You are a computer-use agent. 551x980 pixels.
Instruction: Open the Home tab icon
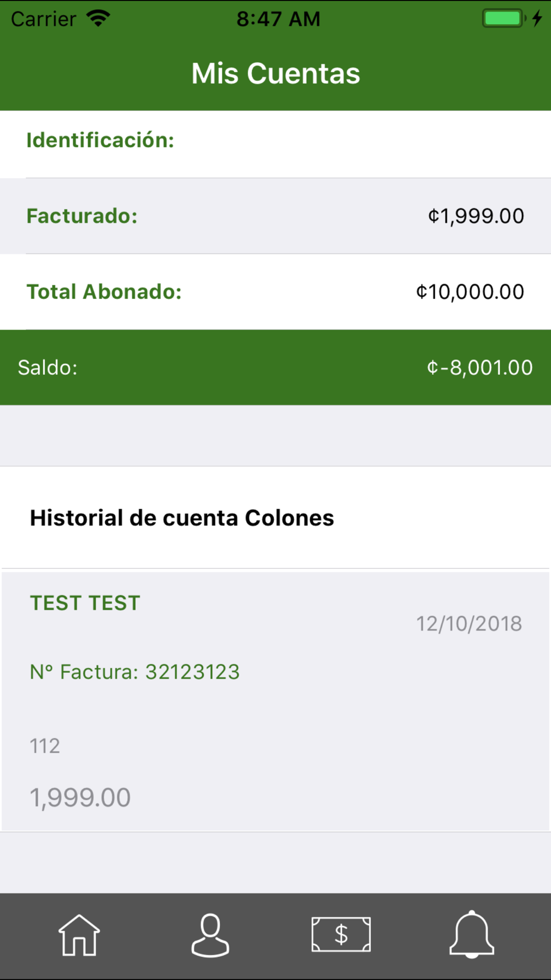click(x=79, y=935)
